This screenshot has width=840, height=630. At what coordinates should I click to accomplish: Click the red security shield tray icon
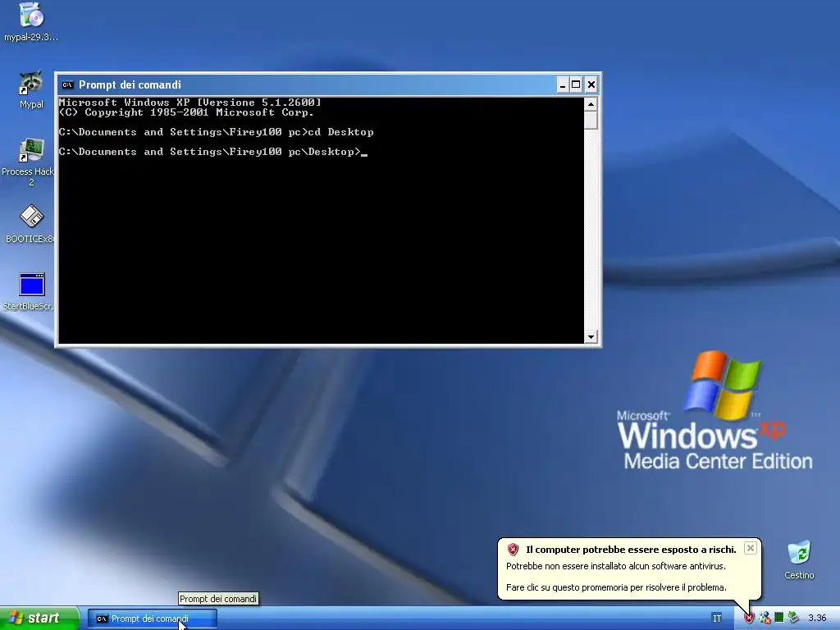(x=748, y=619)
